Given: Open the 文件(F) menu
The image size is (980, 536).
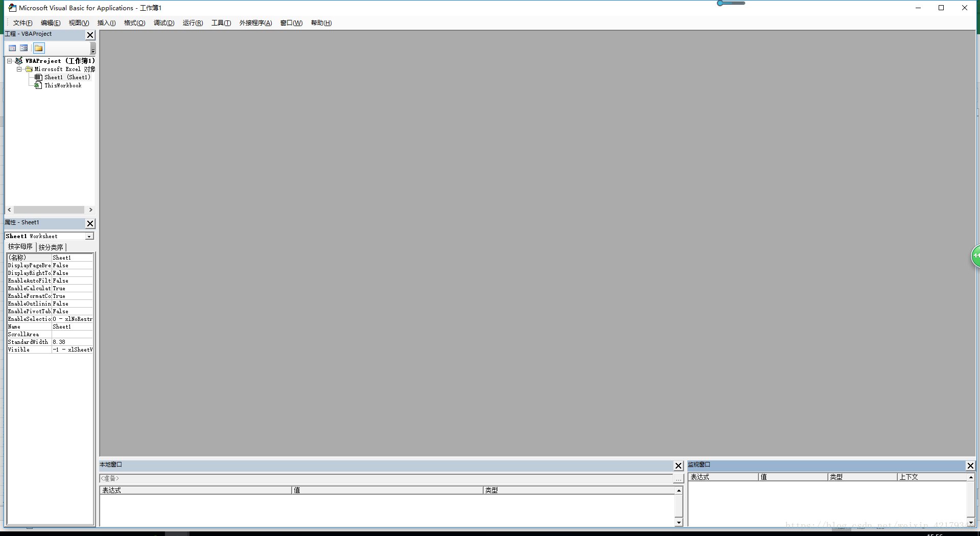Looking at the screenshot, I should click(x=22, y=23).
